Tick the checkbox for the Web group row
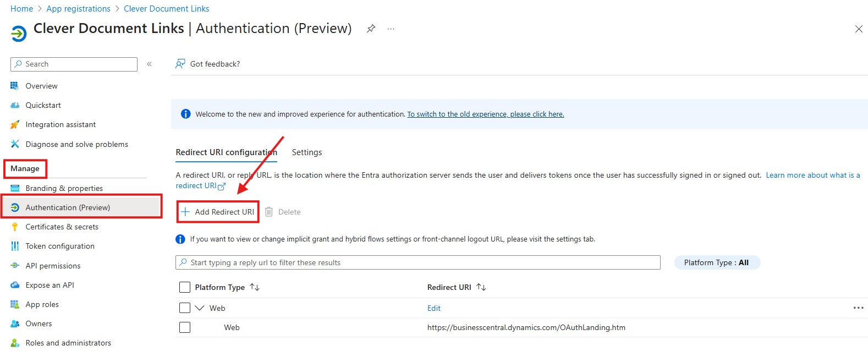Viewport: 868px width, 351px height. 185,308
